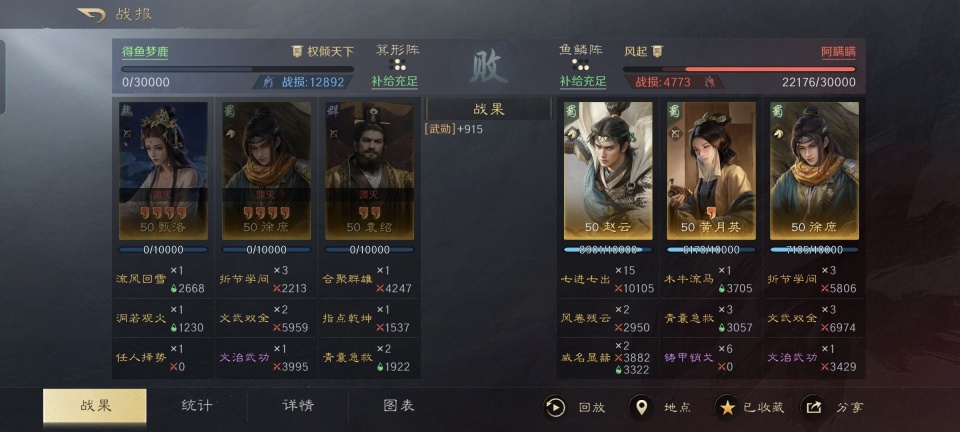Open player profile 阿瞒瞒
Image resolution: width=960 pixels, height=432 pixels.
point(838,52)
